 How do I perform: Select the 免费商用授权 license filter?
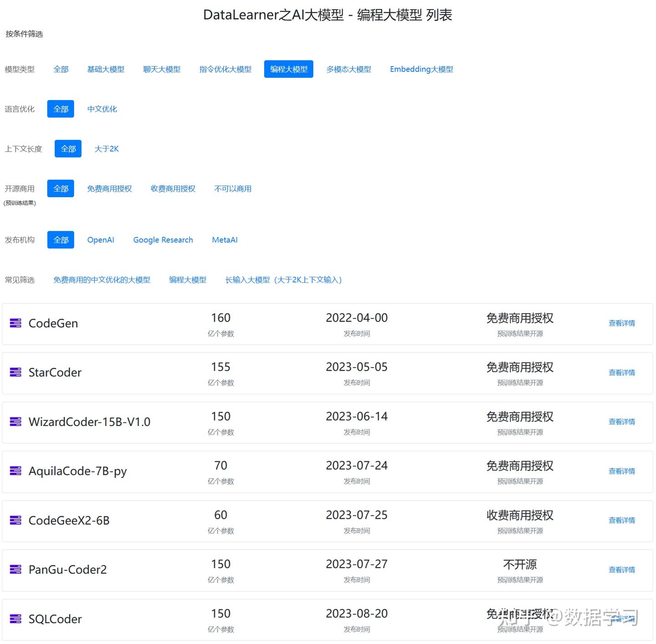109,189
